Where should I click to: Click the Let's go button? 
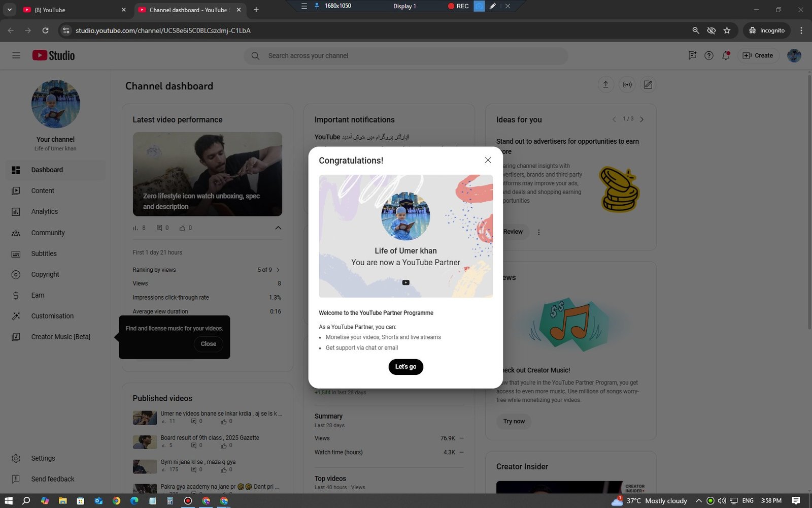click(x=405, y=367)
